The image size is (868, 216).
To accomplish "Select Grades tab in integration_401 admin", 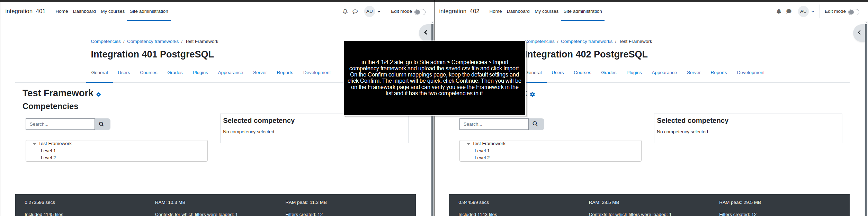I will coord(175,73).
